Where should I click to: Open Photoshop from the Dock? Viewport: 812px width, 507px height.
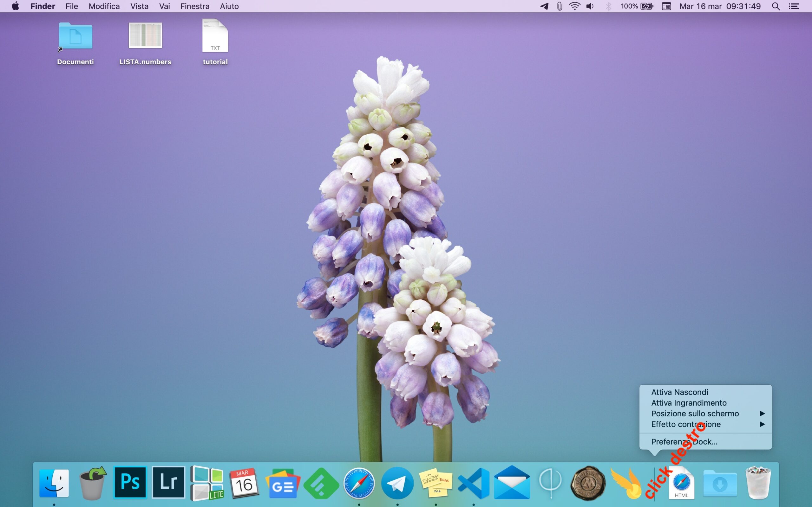coord(130,483)
